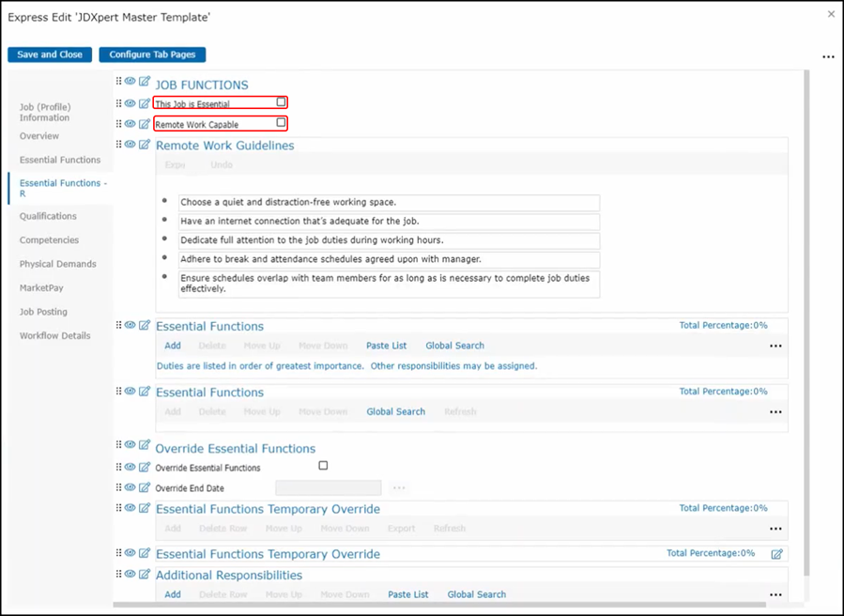Open date picker ellipsis beside Override End Date
Viewport: 844px width, 616px height.
(x=399, y=488)
